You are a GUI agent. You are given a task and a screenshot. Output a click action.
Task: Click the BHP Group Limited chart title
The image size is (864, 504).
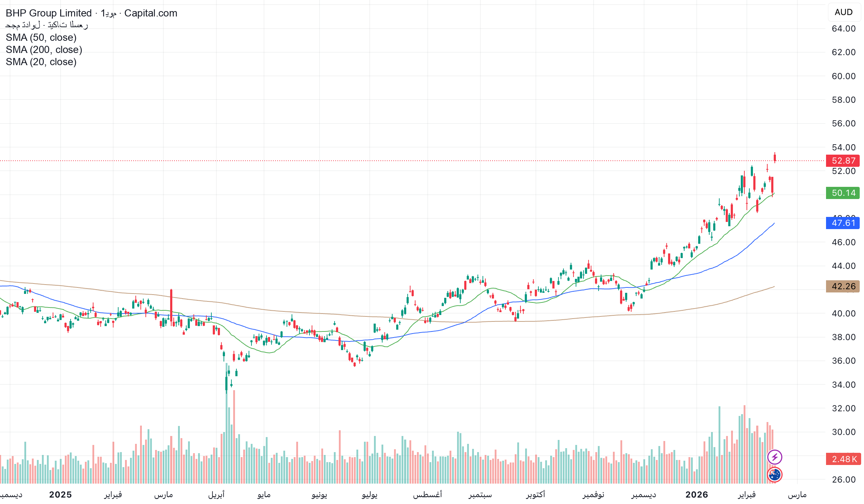pos(49,13)
